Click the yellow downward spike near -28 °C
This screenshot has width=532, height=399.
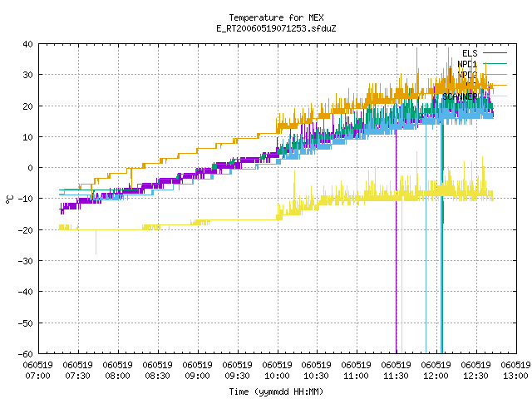[96, 242]
